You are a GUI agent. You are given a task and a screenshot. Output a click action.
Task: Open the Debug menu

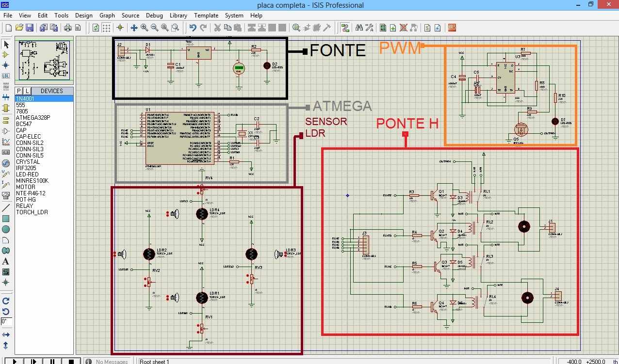click(x=154, y=16)
